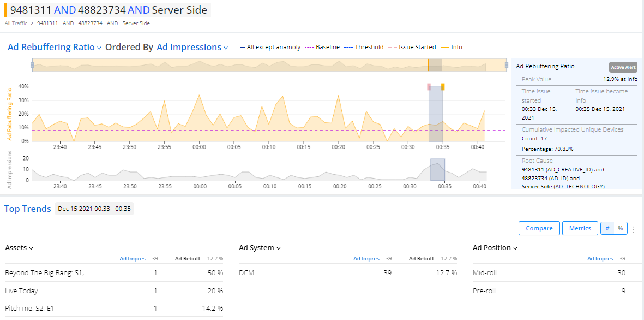Open the Ad Rebuffering Ratio metric dropdown

coord(55,48)
